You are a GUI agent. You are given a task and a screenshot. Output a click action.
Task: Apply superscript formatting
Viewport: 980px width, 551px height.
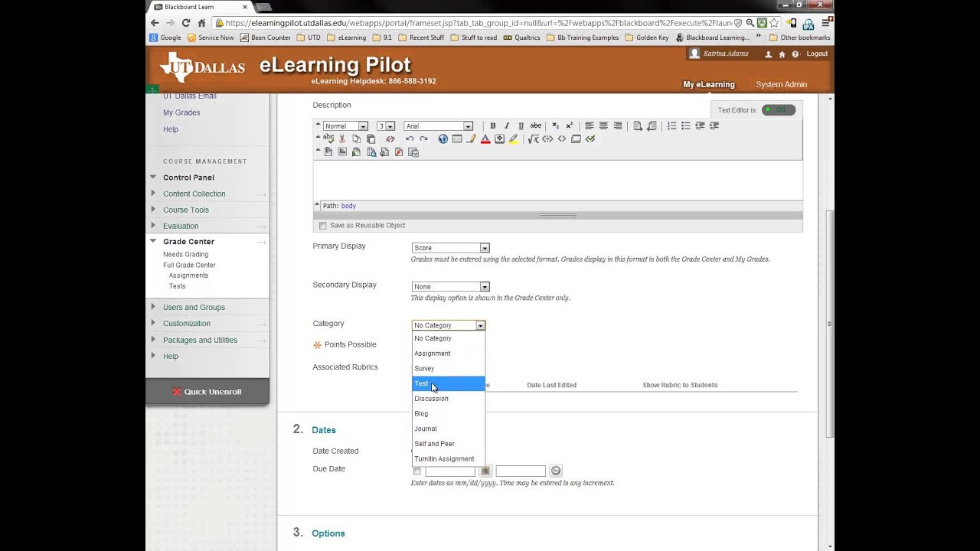click(569, 126)
